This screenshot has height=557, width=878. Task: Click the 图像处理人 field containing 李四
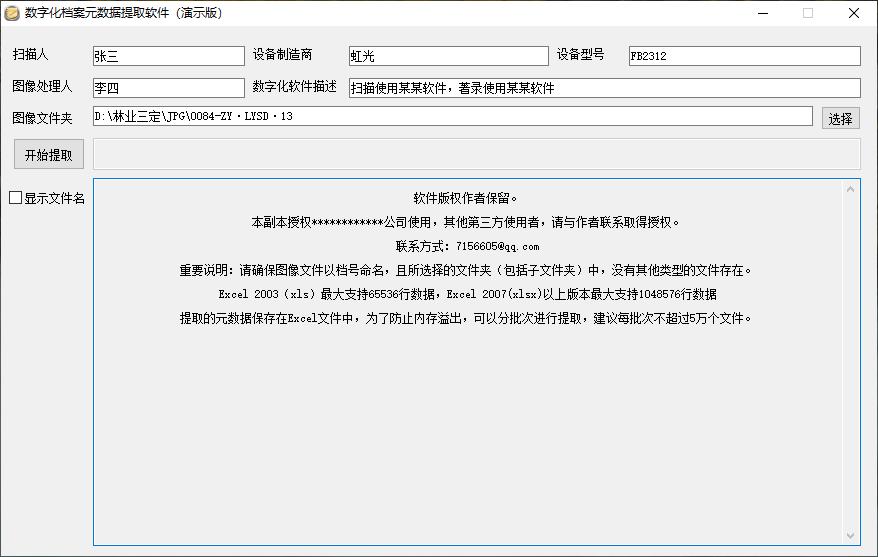click(x=168, y=88)
